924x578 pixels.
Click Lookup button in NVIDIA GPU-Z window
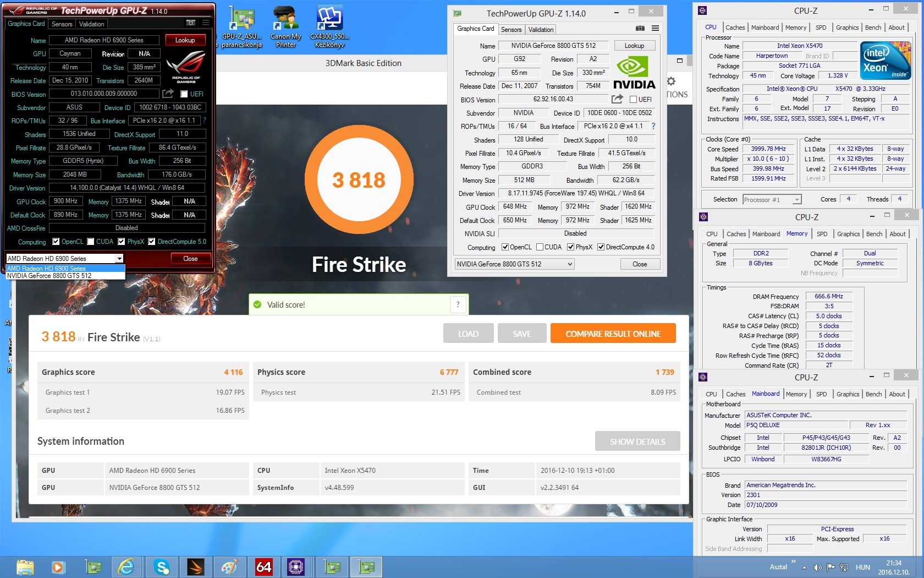(634, 46)
